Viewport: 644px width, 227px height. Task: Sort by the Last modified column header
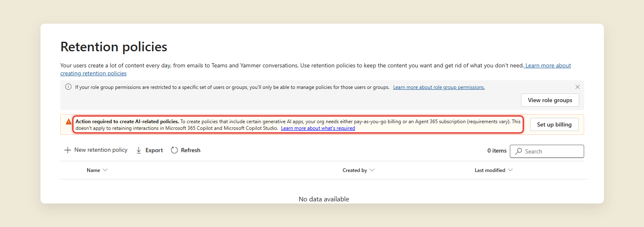[x=490, y=170]
